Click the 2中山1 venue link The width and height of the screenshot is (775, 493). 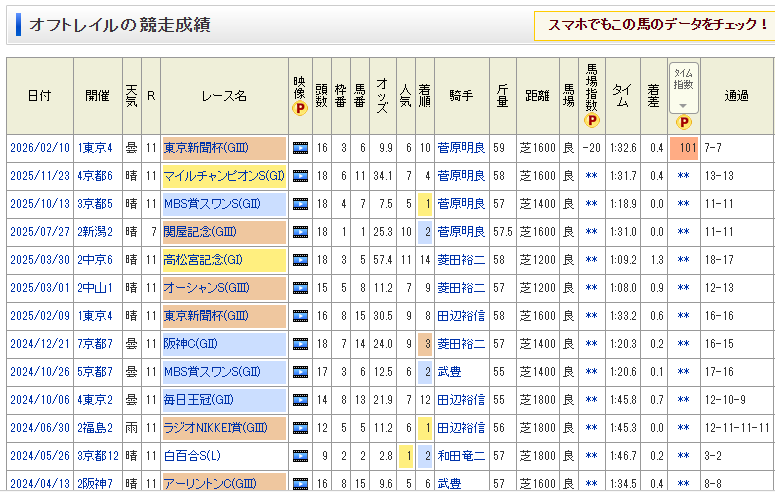[95, 288]
